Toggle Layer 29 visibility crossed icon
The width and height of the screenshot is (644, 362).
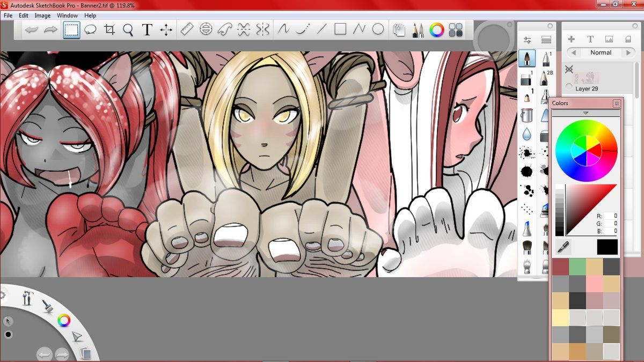pyautogui.click(x=569, y=69)
